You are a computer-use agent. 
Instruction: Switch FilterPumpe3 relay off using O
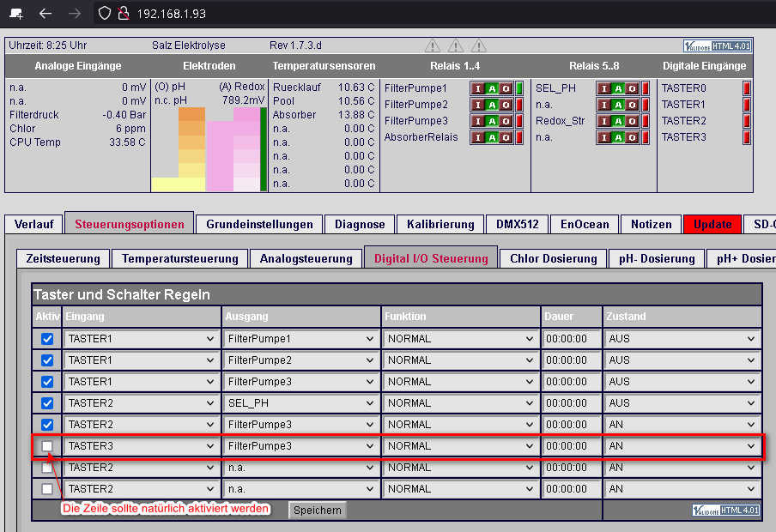coord(506,121)
